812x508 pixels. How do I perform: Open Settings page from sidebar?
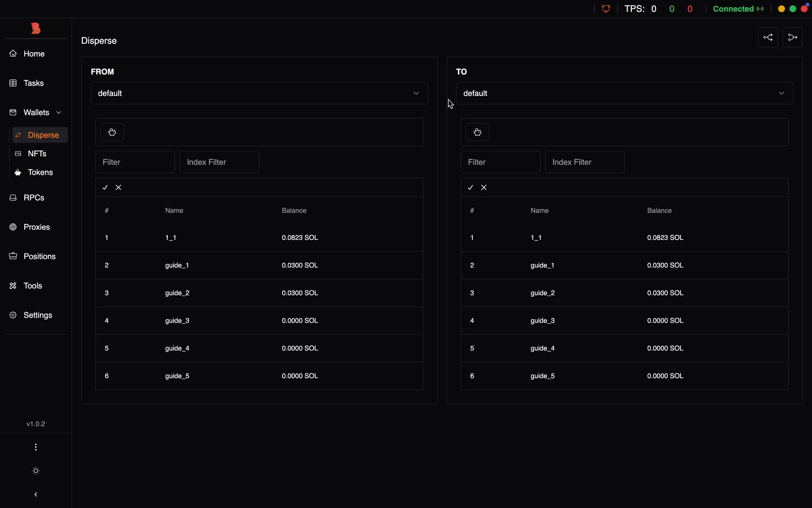click(37, 315)
